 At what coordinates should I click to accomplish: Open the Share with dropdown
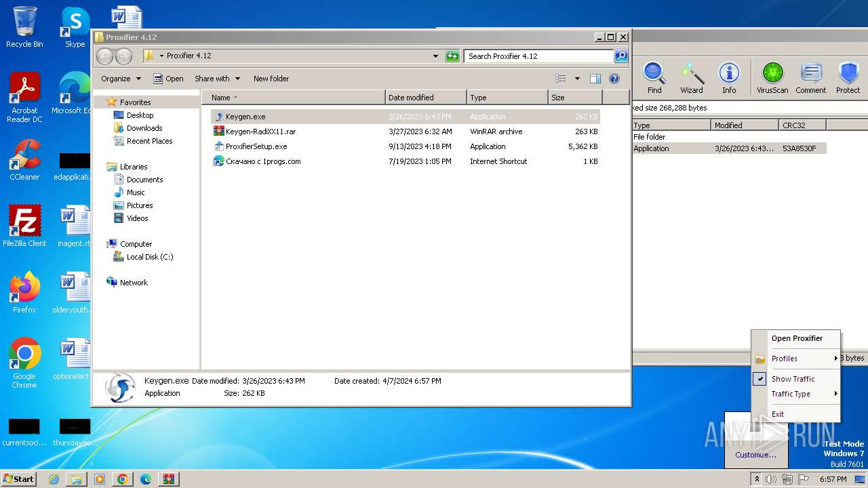(218, 79)
